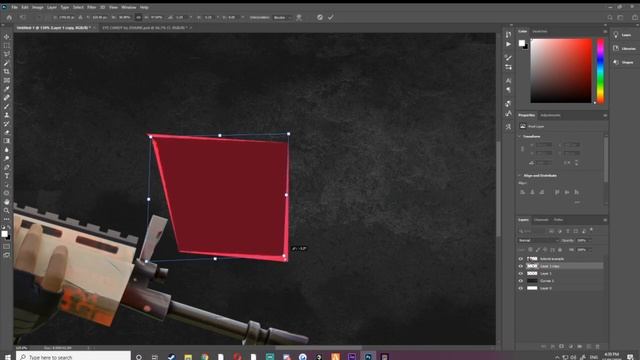
Task: Select the Crop tool
Action: point(7,71)
